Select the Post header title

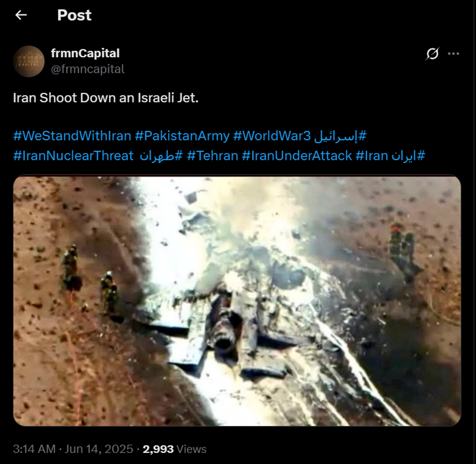(x=74, y=15)
